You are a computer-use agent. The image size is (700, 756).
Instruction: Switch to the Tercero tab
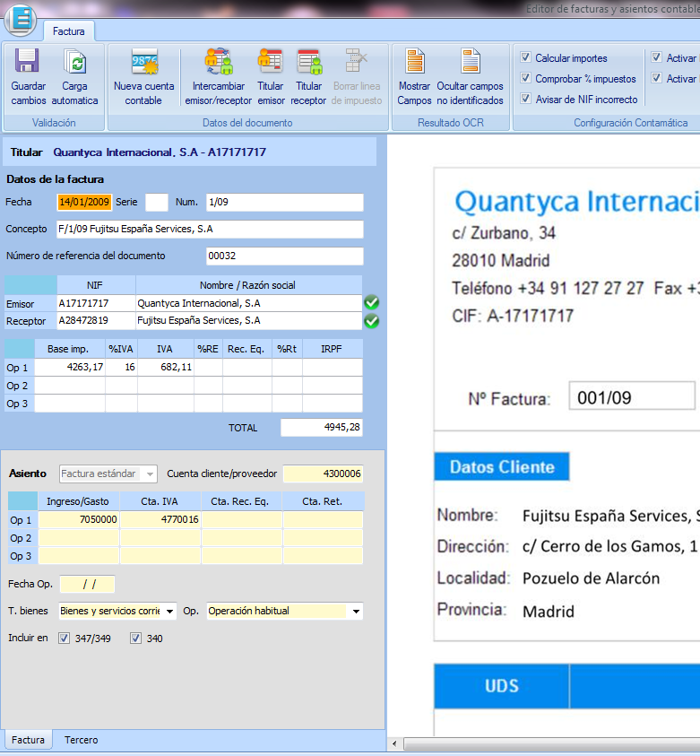tap(81, 740)
